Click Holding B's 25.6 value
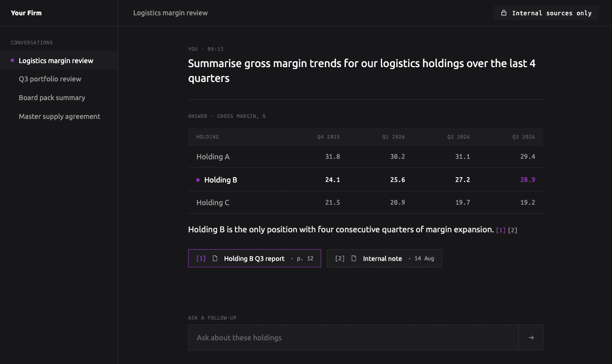Screen dimensions: 612x364 [x=398, y=180]
